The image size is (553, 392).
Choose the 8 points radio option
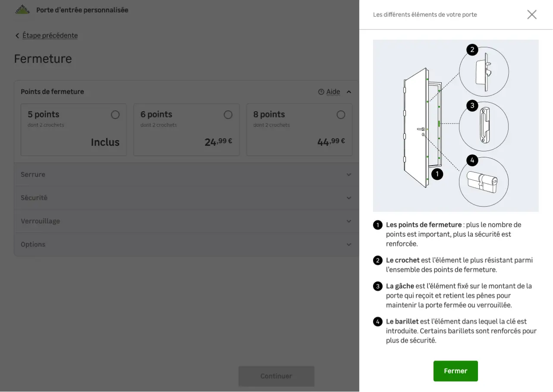pos(341,115)
